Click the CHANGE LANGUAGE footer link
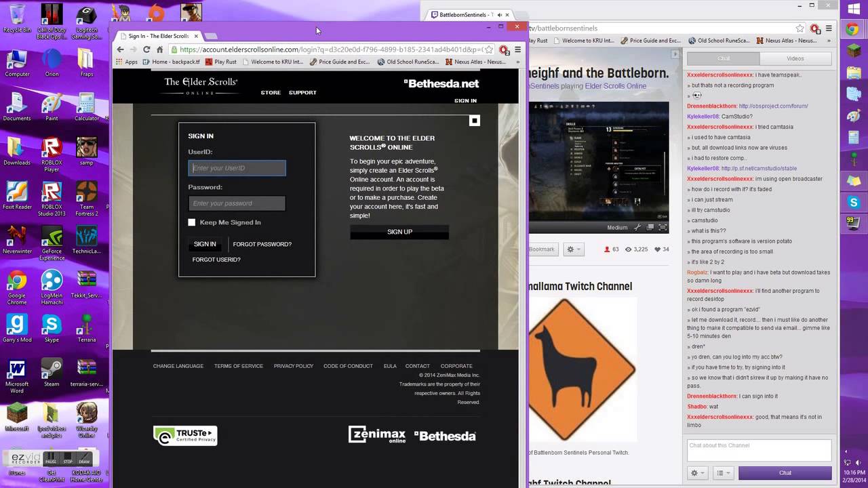Viewport: 868px width, 488px height. tap(178, 366)
